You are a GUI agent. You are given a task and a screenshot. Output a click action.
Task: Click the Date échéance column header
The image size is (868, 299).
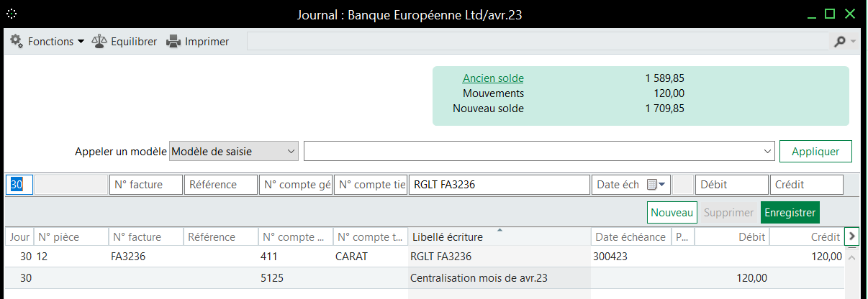631,236
